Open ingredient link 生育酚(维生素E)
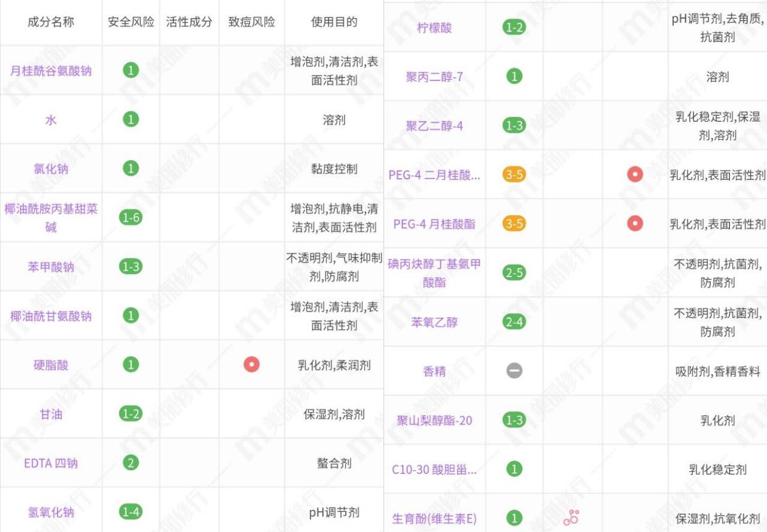 pos(434,518)
